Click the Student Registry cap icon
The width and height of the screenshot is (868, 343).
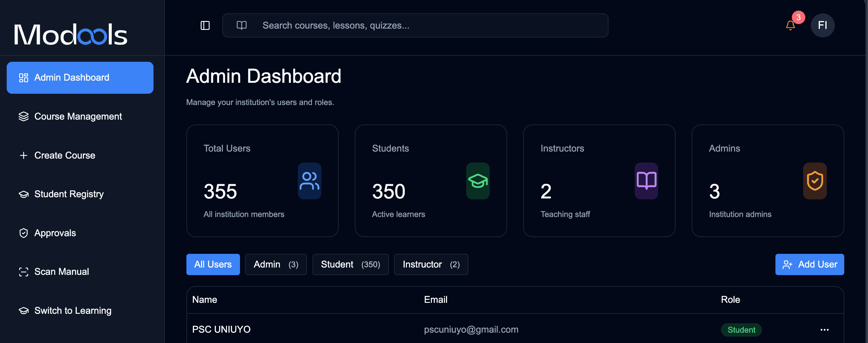click(x=23, y=194)
